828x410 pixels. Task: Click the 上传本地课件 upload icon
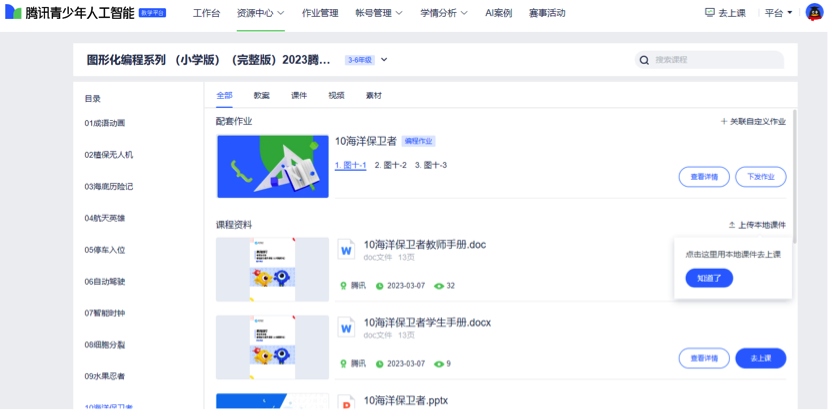click(732, 225)
